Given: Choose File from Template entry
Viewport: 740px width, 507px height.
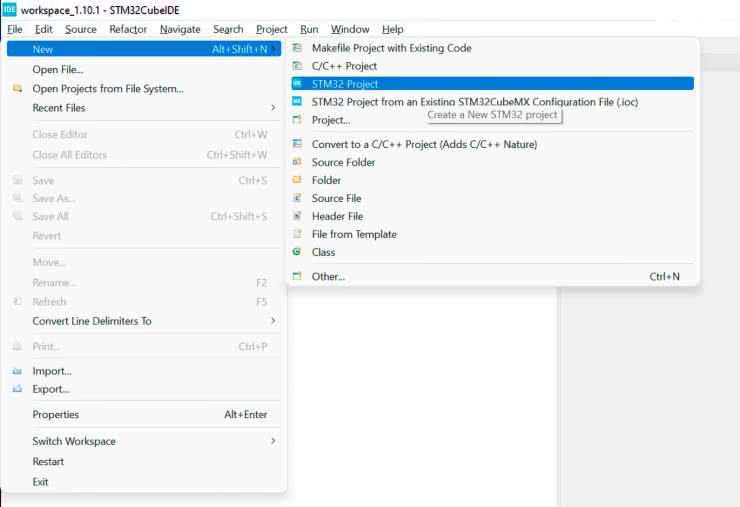Looking at the screenshot, I should click(354, 234).
